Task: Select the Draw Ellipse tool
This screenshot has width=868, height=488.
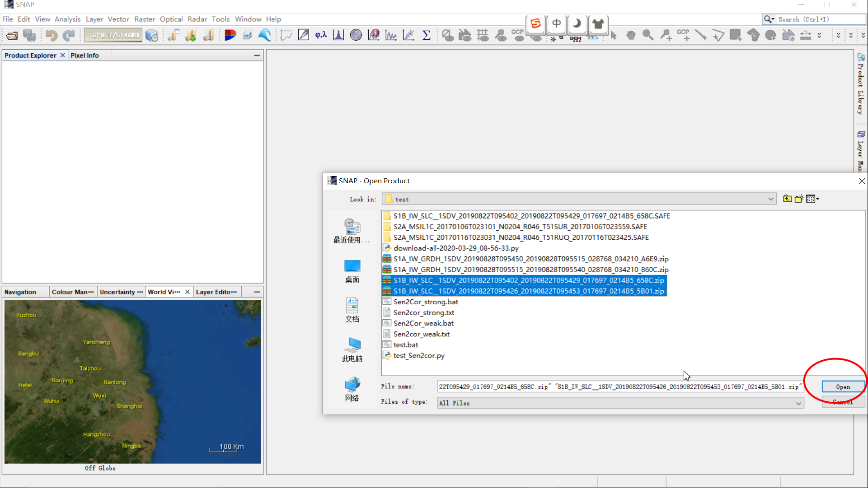Action: pyautogui.click(x=771, y=35)
